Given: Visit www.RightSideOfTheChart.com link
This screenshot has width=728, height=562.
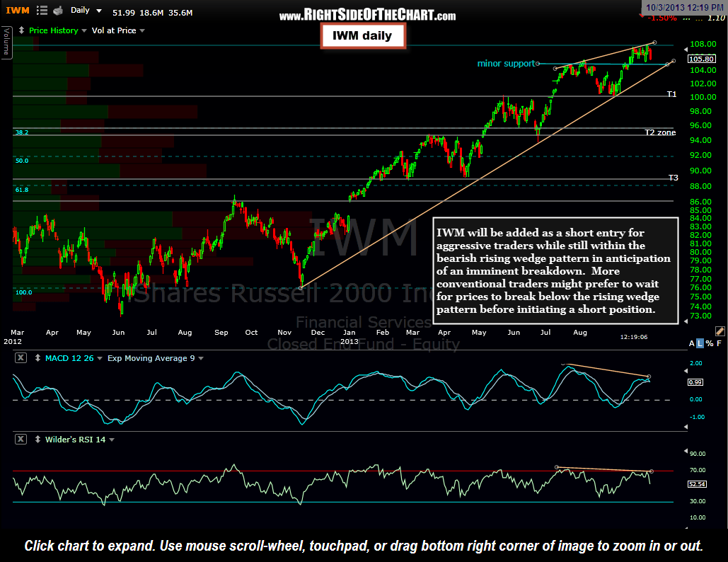Looking at the screenshot, I should pos(367,15).
